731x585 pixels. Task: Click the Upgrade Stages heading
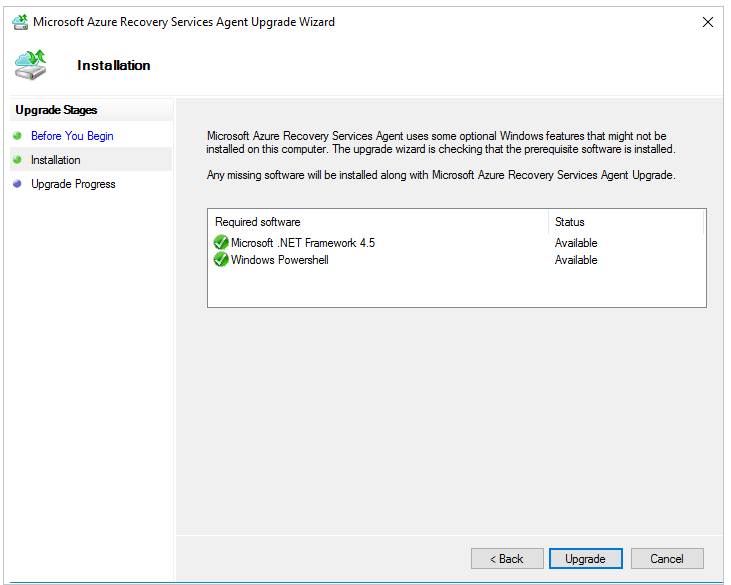coord(56,110)
